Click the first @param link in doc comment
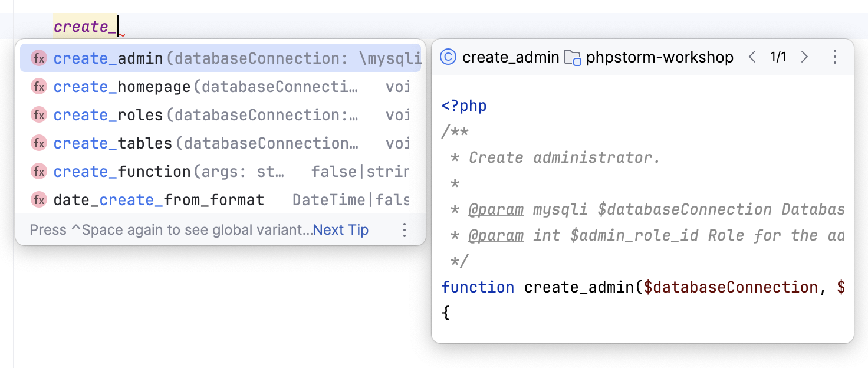Image resolution: width=868 pixels, height=368 pixels. (495, 209)
